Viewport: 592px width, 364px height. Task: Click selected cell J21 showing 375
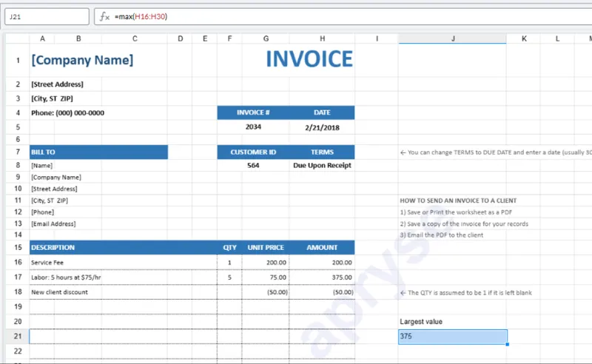[x=453, y=337]
